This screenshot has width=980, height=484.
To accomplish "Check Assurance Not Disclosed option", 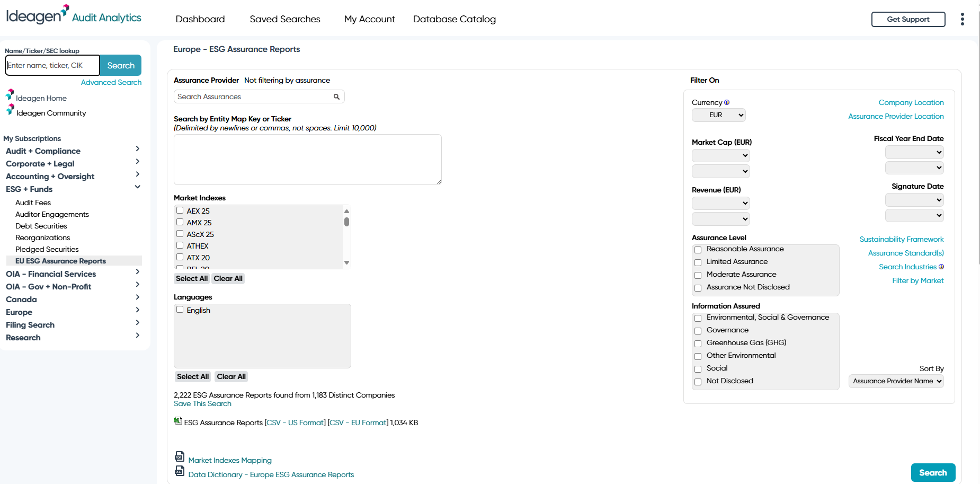I will point(698,288).
